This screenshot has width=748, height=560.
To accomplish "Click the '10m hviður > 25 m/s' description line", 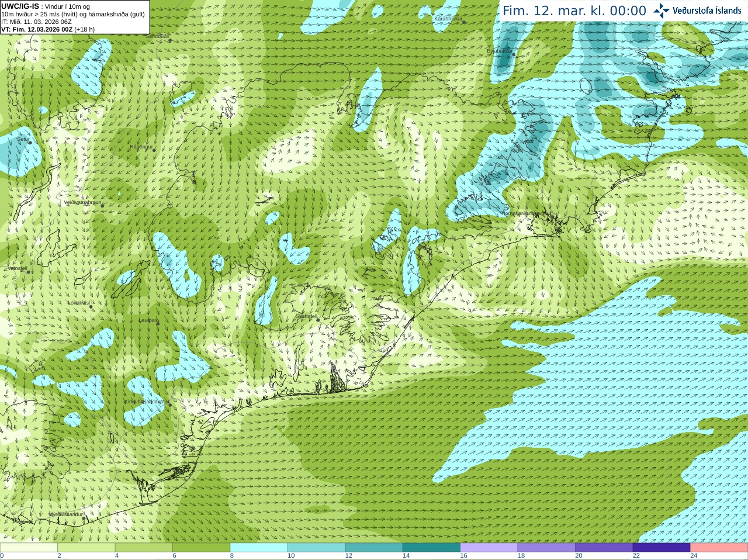I will (x=73, y=14).
